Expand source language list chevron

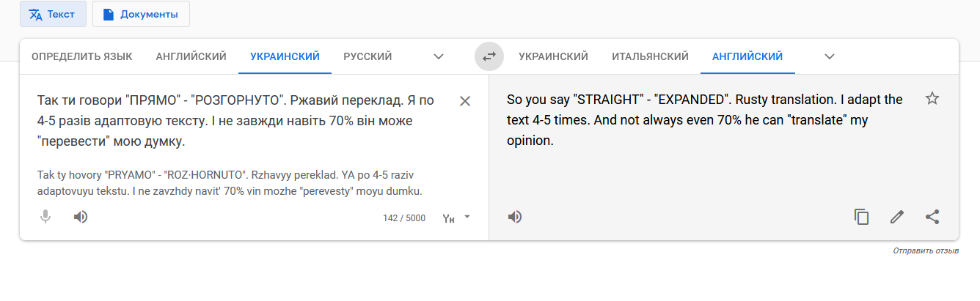439,56
